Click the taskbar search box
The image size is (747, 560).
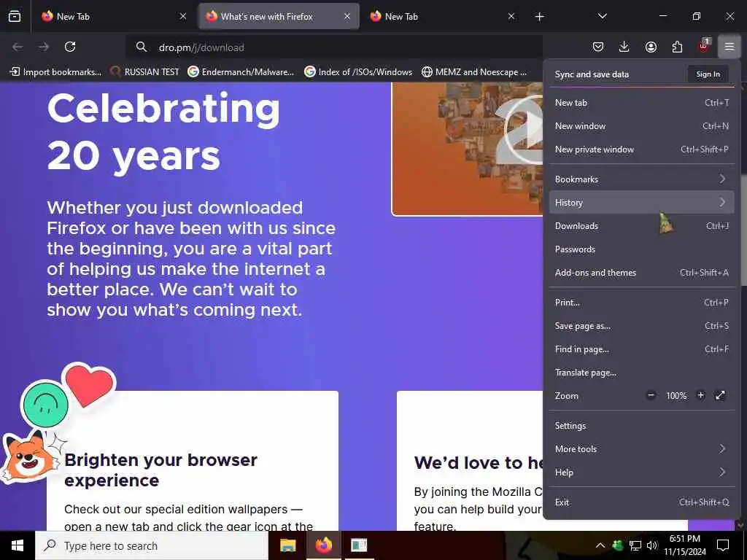pos(152,545)
